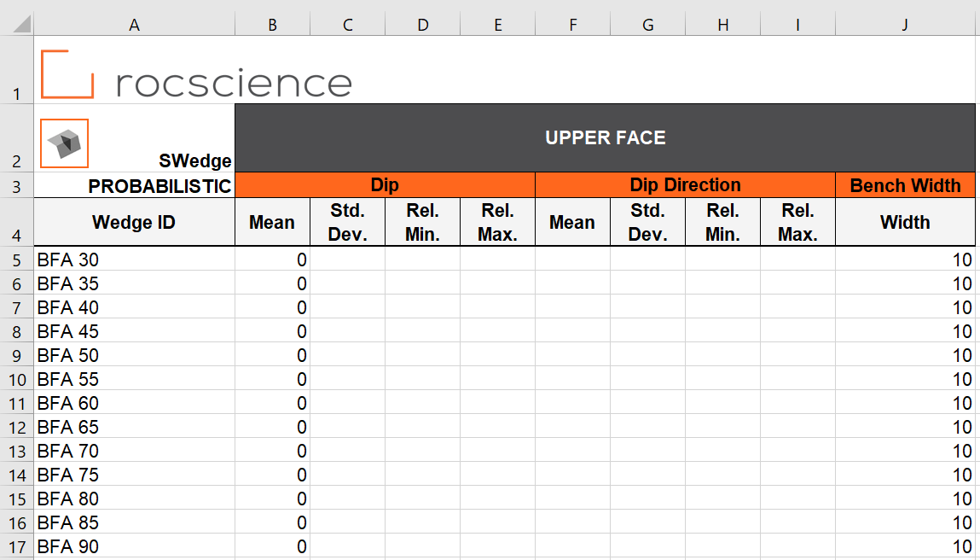
Task: Click Dip Mean value for BFA 30
Action: (272, 259)
